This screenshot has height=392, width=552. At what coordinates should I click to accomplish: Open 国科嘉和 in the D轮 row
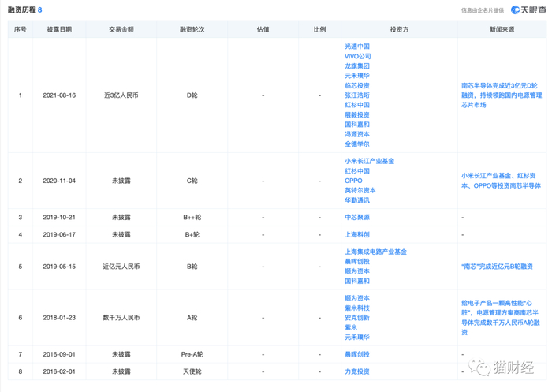pos(357,125)
